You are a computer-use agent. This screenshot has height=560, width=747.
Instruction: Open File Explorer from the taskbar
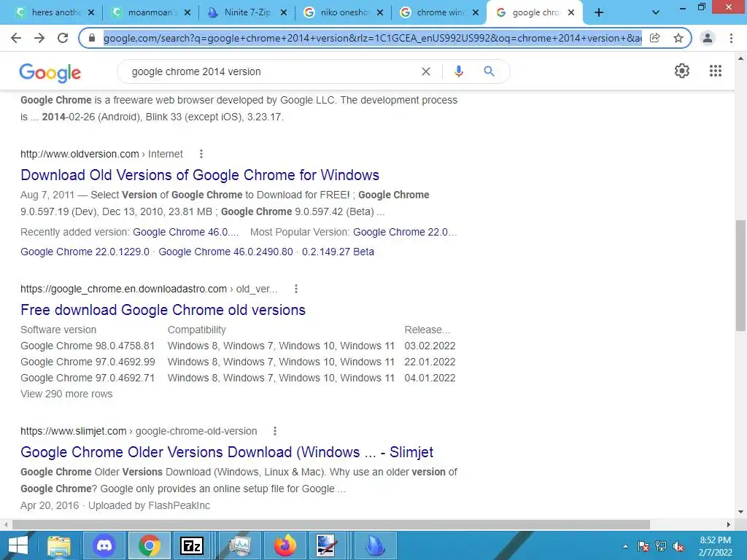coord(59,545)
